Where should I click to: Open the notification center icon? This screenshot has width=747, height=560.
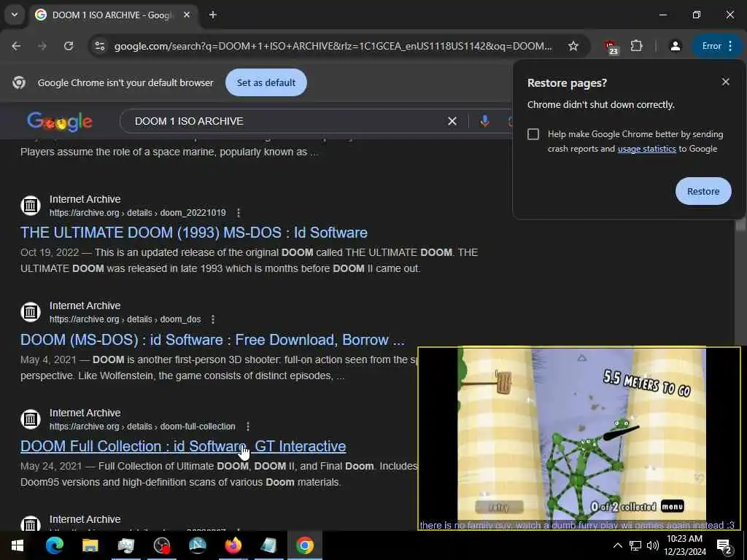pyautogui.click(x=724, y=545)
